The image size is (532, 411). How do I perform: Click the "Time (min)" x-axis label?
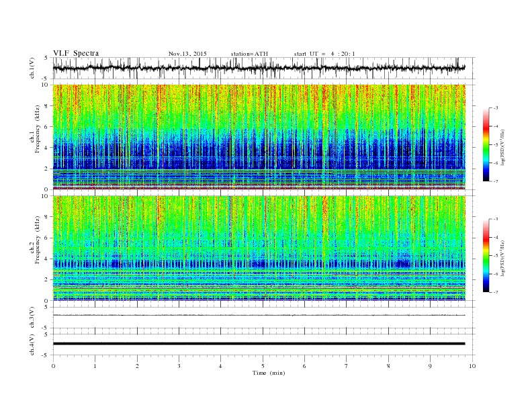[x=269, y=373]
